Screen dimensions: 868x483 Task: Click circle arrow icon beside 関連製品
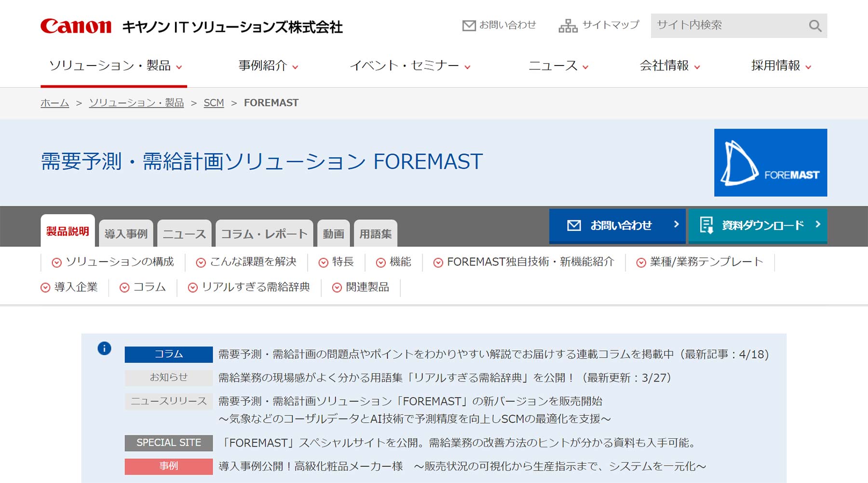tap(337, 287)
